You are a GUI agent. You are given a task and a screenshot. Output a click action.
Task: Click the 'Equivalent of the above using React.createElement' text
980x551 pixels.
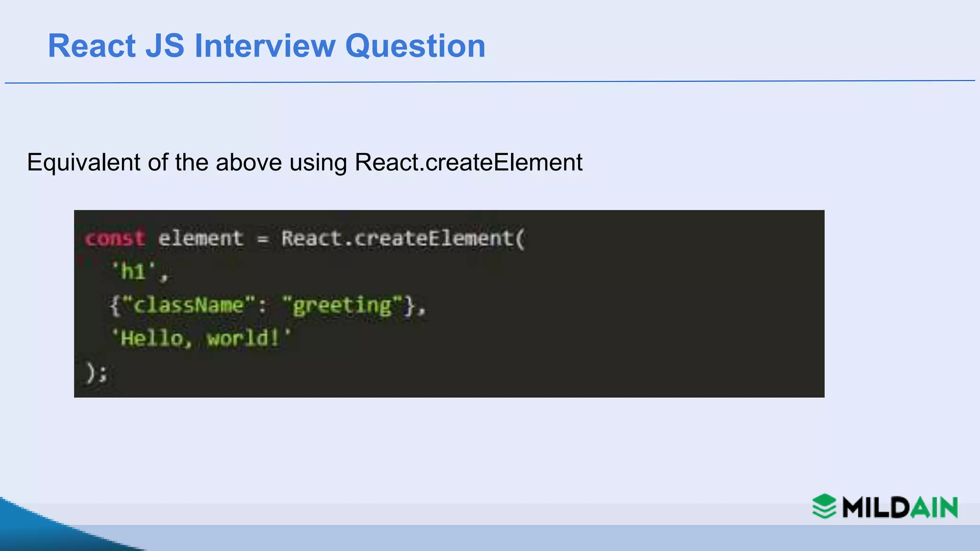(305, 163)
